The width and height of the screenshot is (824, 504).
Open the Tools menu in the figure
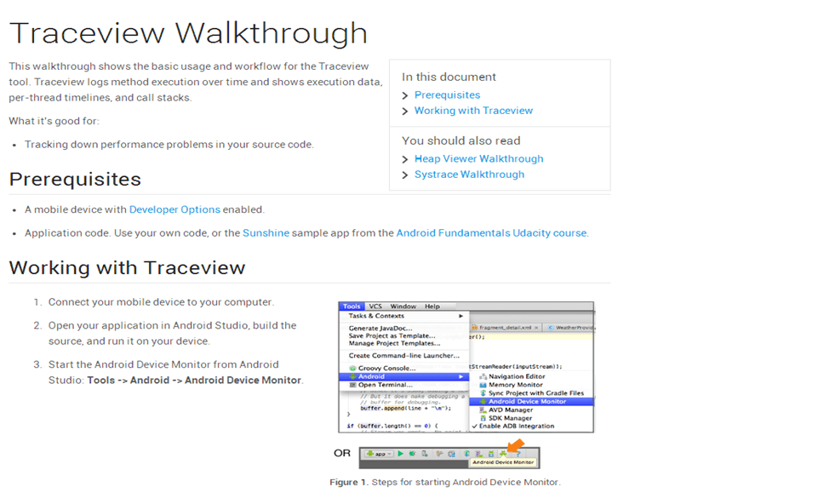click(352, 306)
